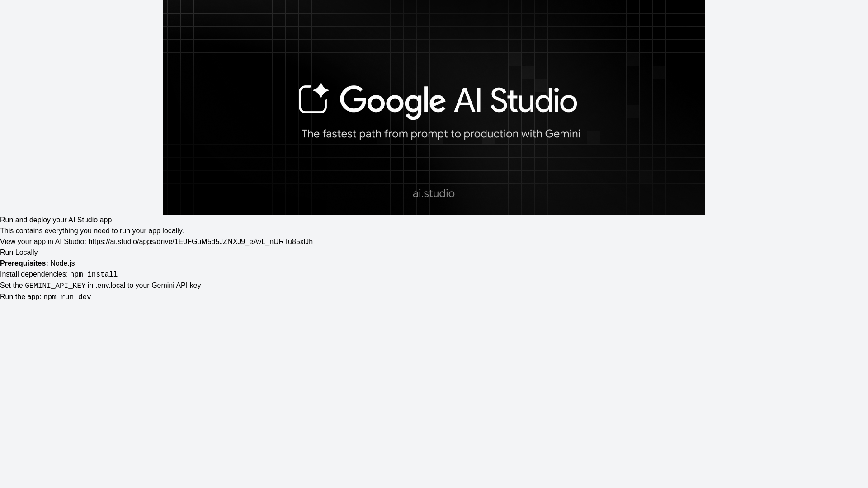The width and height of the screenshot is (868, 488).
Task: Click the 'npm install' code snippet
Action: 94,275
